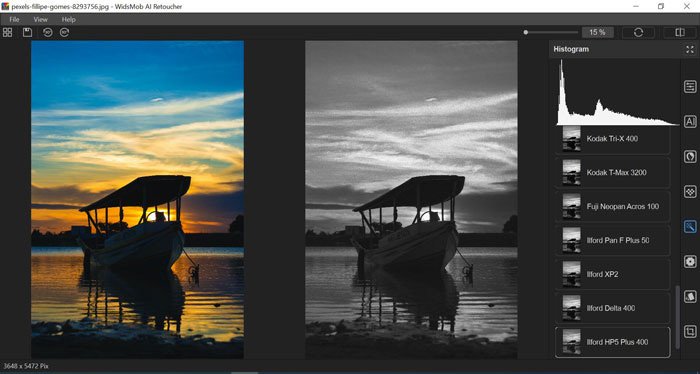
Task: Click the reset rotate button
Action: coord(638,33)
